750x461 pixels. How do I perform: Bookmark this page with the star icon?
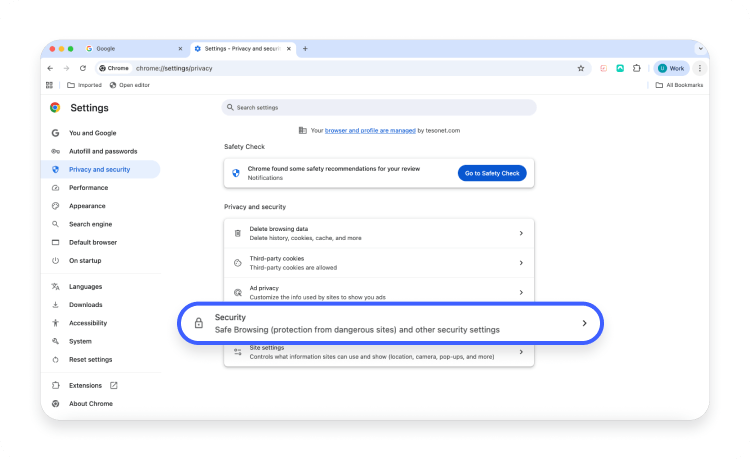[x=581, y=68]
